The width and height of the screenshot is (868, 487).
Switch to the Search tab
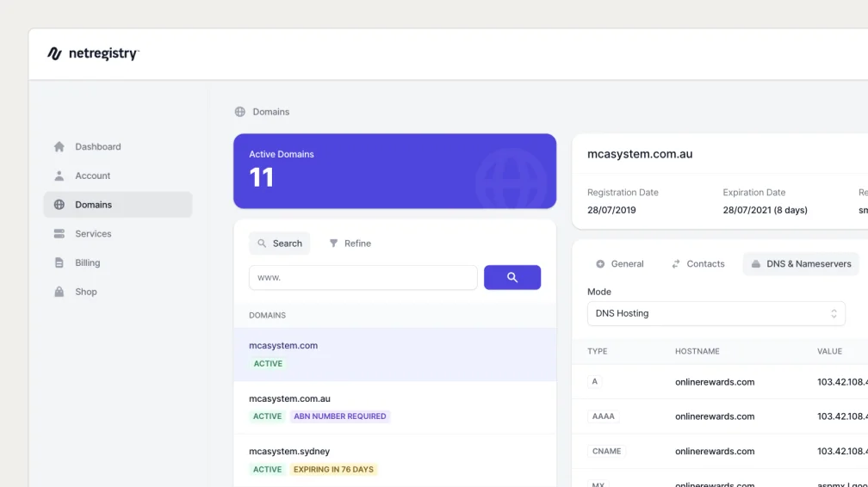click(280, 243)
